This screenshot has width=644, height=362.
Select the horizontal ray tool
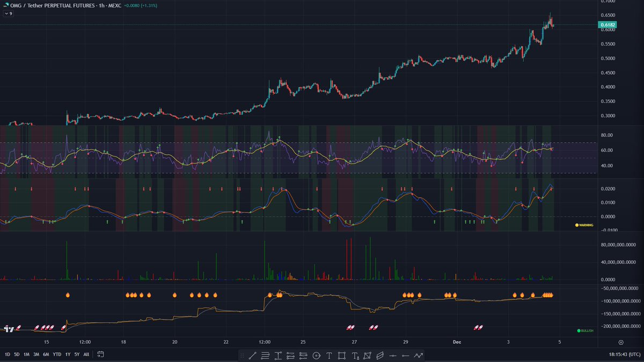click(406, 356)
